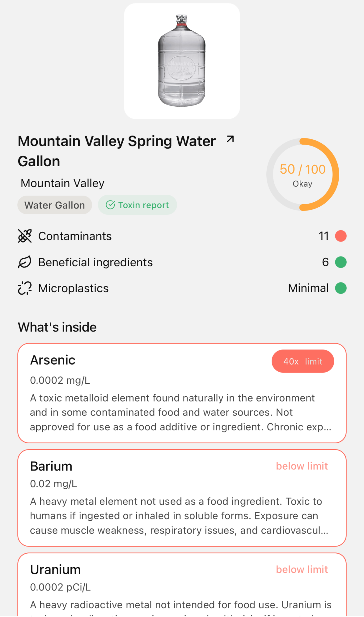
Task: Click the water bottle product image
Action: coord(182,61)
